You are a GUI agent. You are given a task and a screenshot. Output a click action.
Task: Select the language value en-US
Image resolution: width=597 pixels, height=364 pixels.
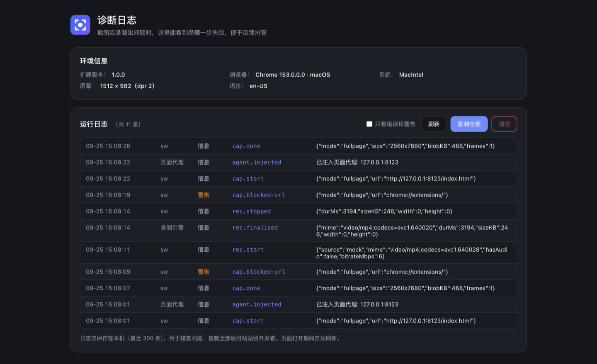pos(258,86)
